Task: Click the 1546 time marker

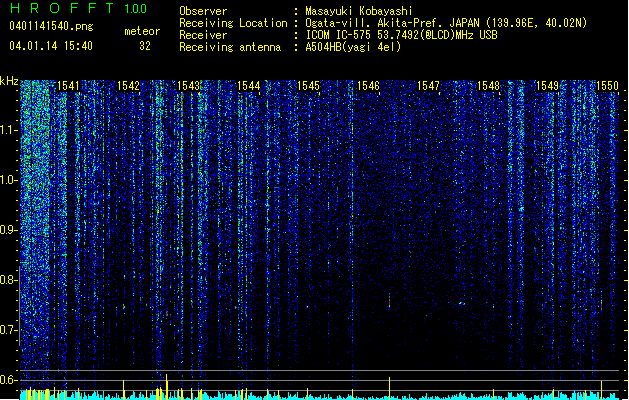Action: click(x=368, y=86)
